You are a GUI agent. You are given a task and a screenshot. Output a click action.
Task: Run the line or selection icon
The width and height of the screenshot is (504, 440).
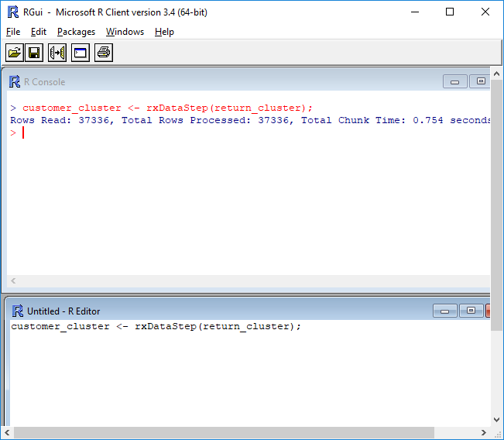click(x=57, y=53)
